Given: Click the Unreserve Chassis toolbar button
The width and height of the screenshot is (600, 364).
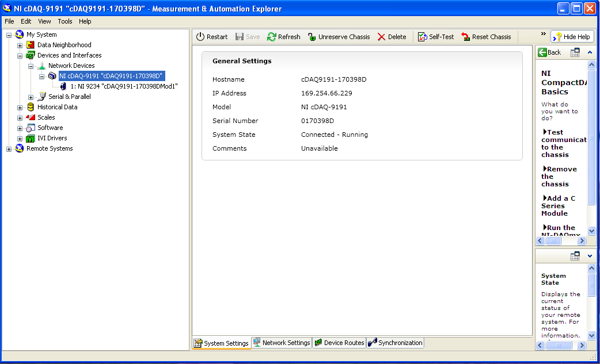Looking at the screenshot, I should tap(339, 37).
